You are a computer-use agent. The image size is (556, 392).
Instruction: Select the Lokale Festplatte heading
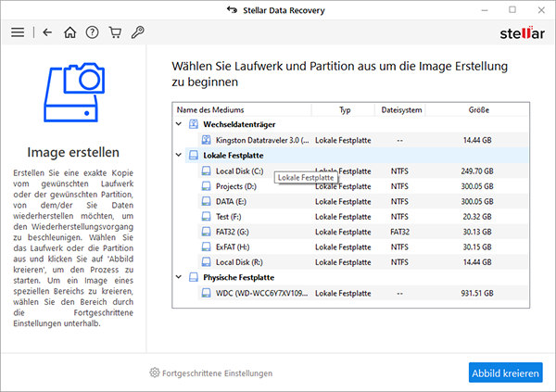(x=233, y=156)
